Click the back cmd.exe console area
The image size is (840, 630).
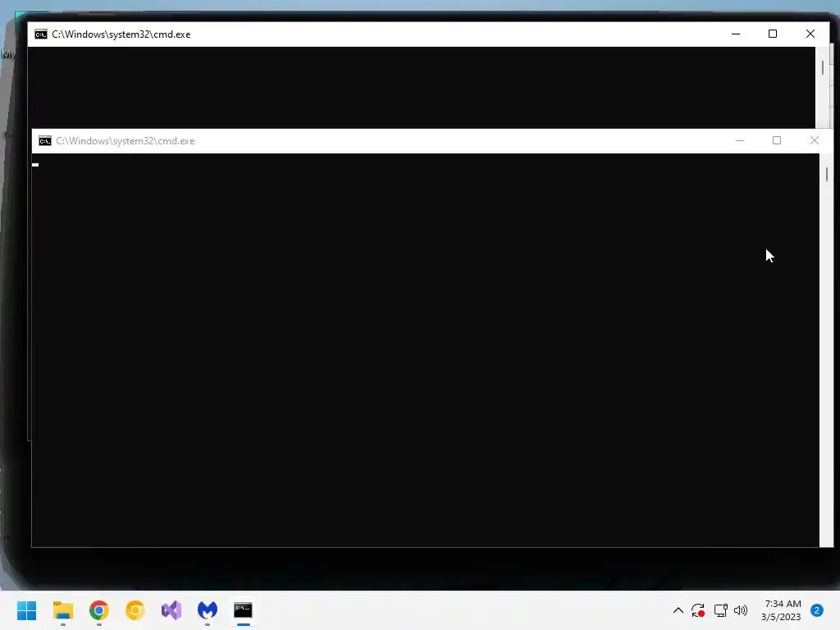coord(421,87)
